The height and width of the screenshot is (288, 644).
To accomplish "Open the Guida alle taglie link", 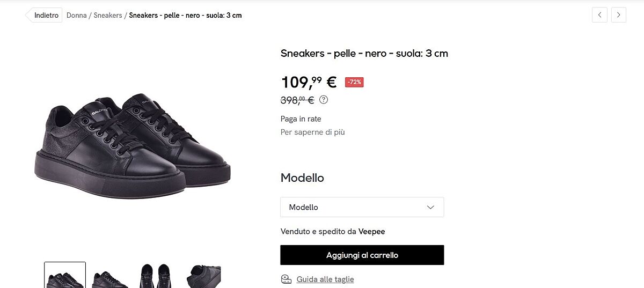I will point(325,279).
